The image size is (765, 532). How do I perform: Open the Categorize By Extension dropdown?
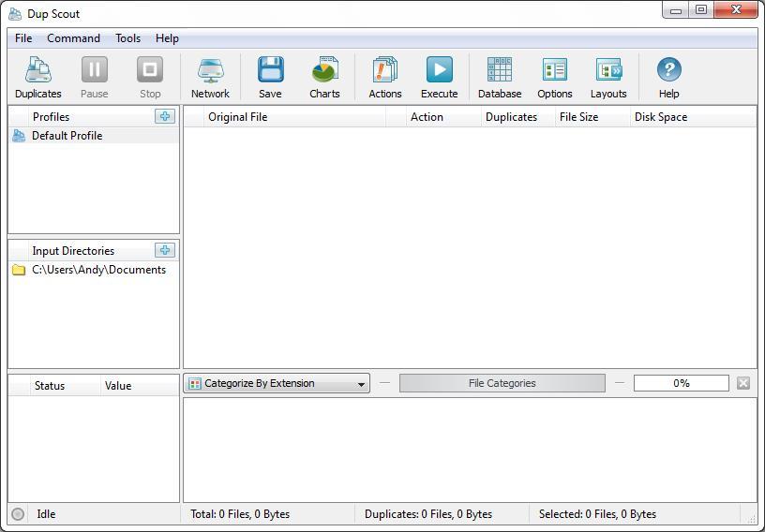coord(277,383)
